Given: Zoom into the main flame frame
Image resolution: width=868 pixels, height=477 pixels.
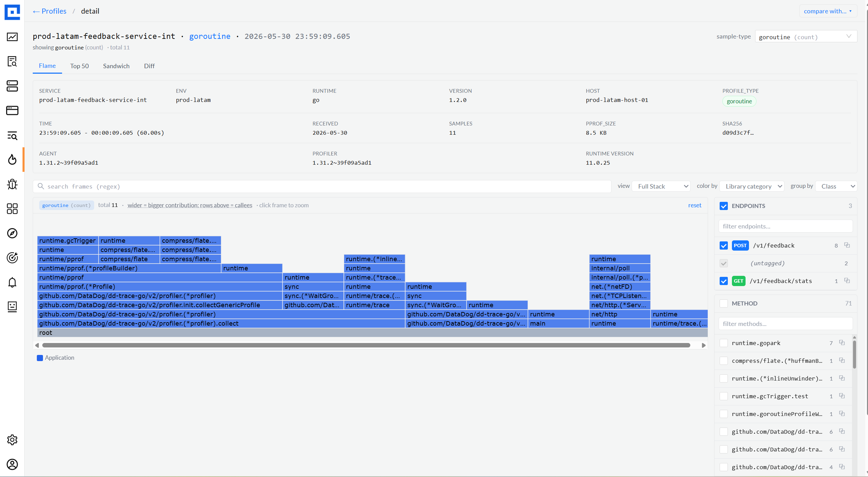Looking at the screenshot, I should click(x=558, y=323).
